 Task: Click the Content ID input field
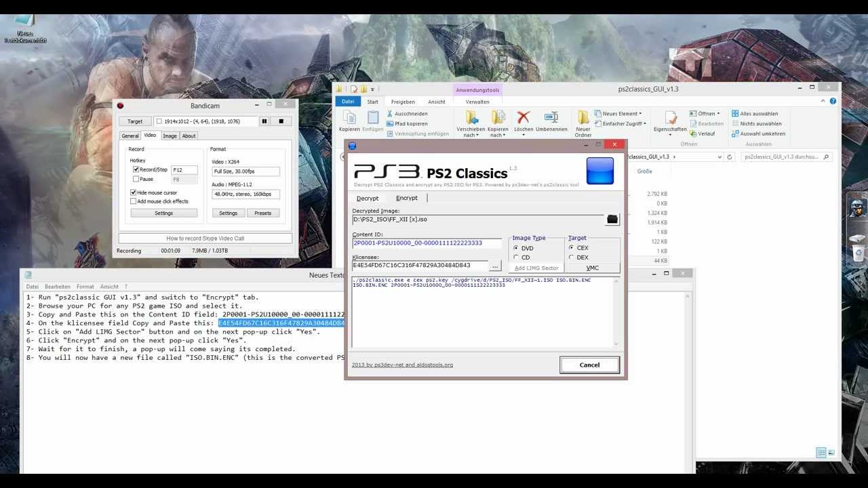427,243
